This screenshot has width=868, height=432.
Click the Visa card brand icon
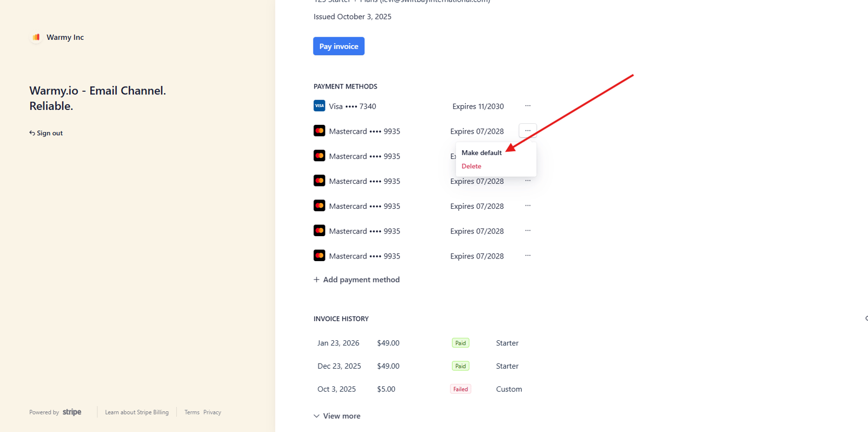click(x=319, y=106)
